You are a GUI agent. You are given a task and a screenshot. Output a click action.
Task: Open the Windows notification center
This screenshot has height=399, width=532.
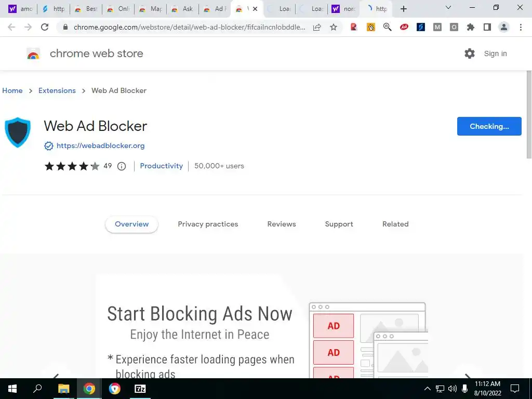515,389
